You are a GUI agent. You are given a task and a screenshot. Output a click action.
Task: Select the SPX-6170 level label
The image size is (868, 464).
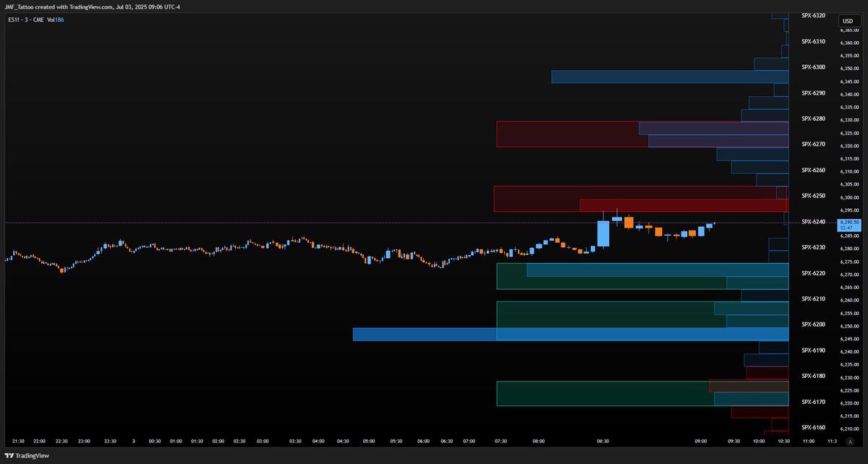point(814,402)
